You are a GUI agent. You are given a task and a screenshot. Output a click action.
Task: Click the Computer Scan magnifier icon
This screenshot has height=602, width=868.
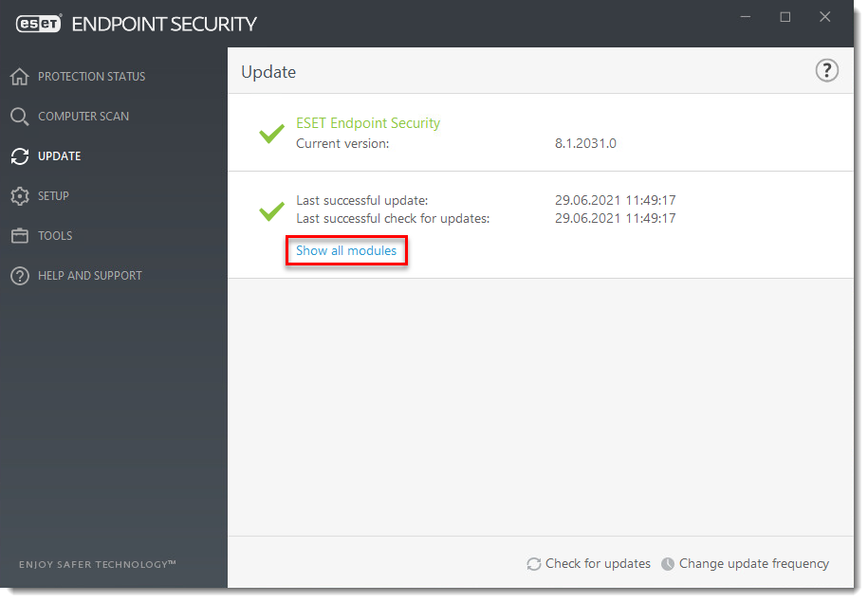(20, 117)
